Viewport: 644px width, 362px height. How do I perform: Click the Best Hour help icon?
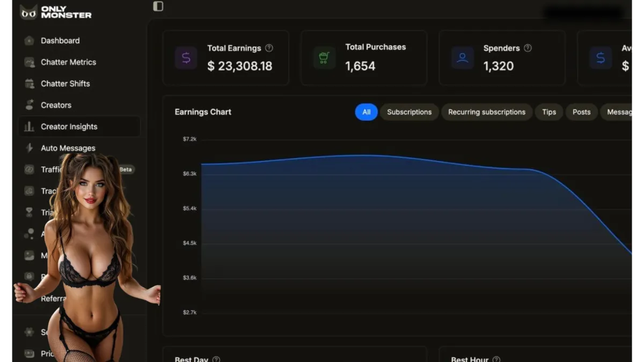[496, 359]
